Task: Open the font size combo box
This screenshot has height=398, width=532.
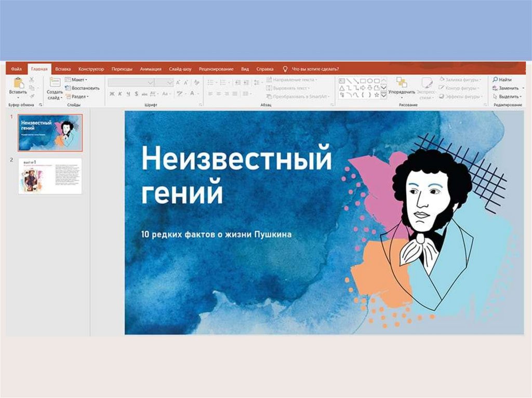Action: (164, 83)
